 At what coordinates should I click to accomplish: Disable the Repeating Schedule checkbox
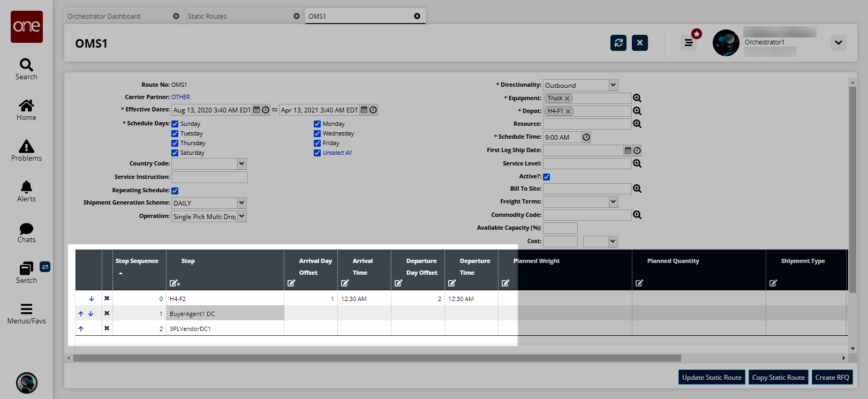point(175,191)
